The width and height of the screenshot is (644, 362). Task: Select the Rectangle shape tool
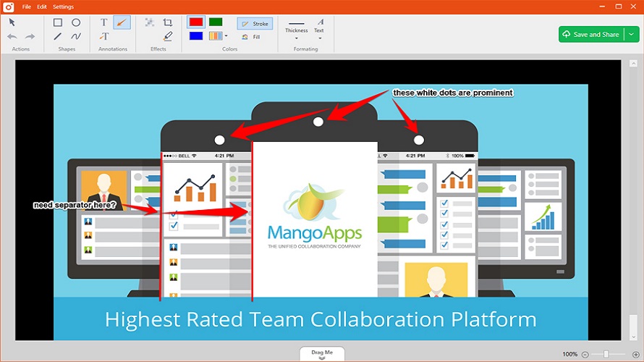[x=58, y=22]
